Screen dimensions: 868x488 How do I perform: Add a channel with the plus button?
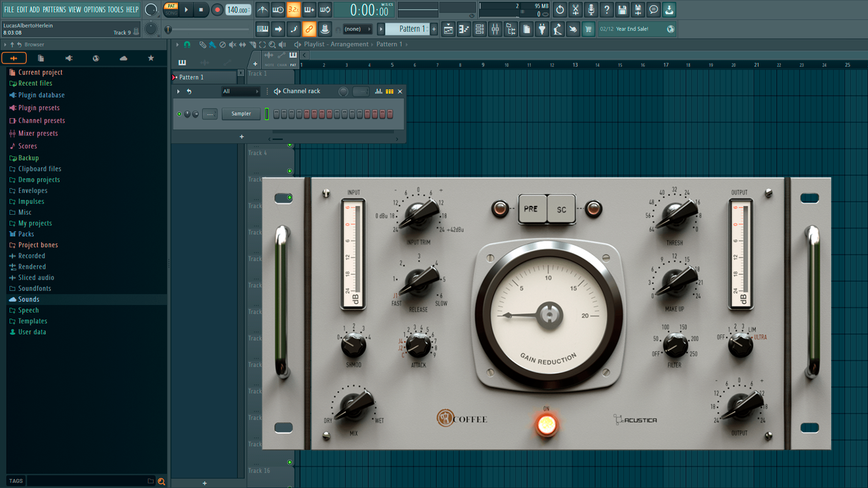pos(241,137)
